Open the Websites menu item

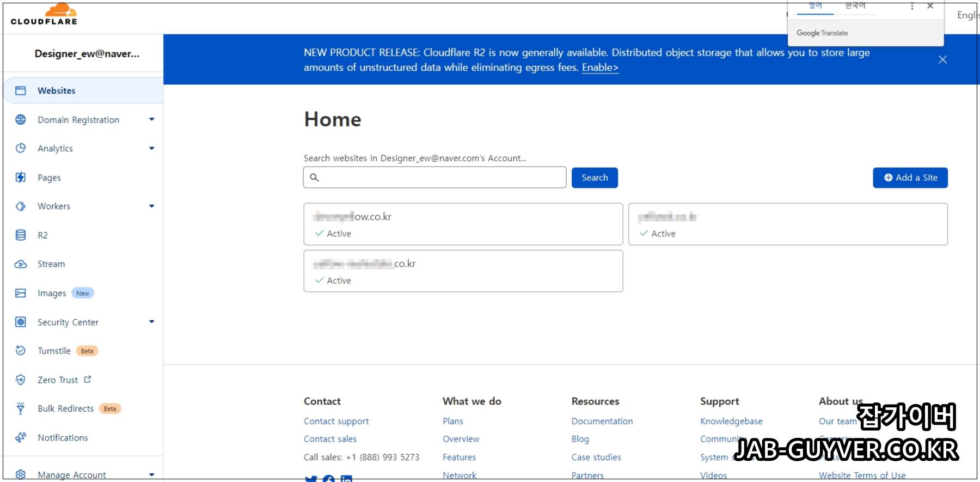[x=83, y=90]
